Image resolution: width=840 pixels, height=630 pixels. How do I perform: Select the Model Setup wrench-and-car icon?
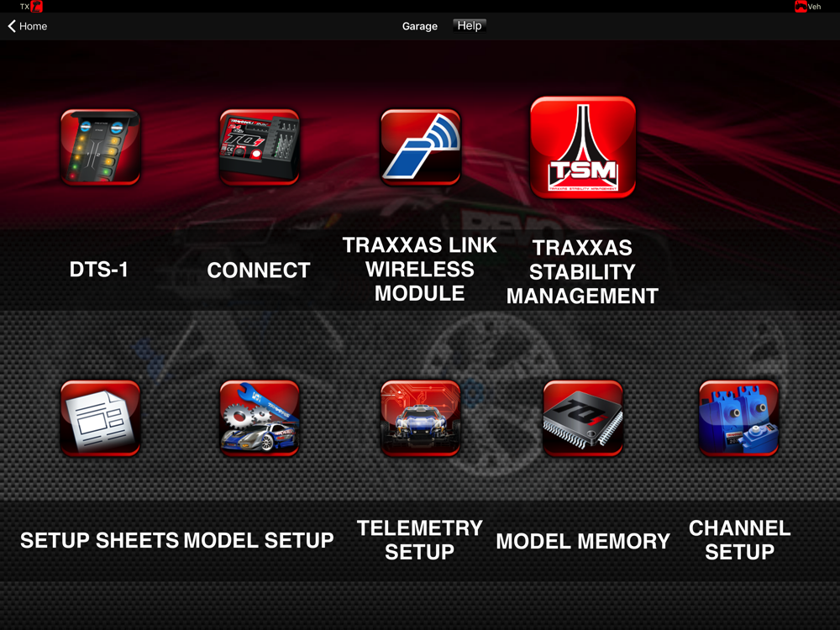pyautogui.click(x=260, y=418)
